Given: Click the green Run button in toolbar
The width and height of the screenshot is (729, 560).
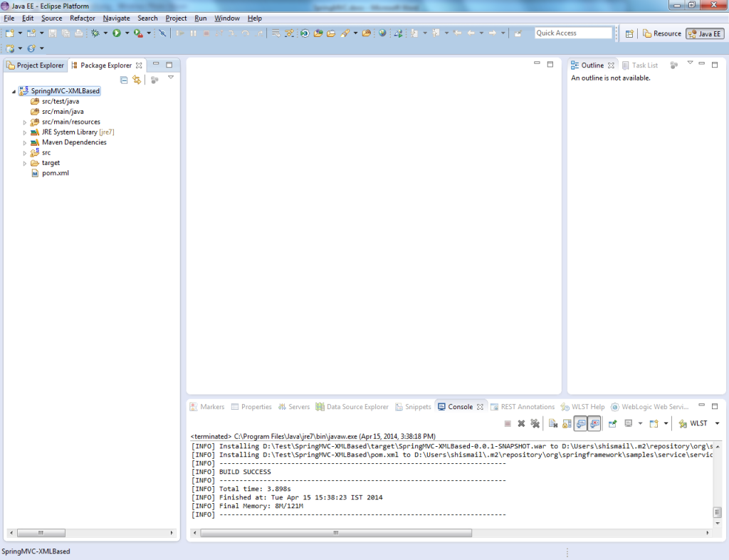Looking at the screenshot, I should (x=117, y=33).
